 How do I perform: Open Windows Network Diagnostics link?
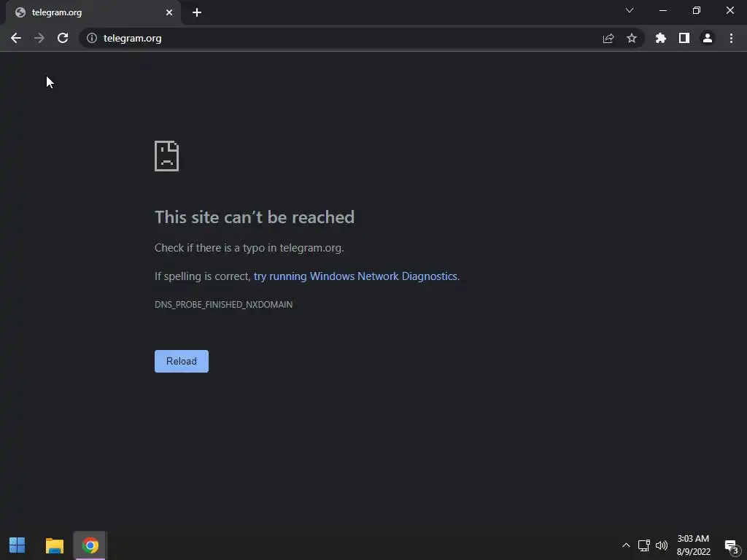coord(355,276)
